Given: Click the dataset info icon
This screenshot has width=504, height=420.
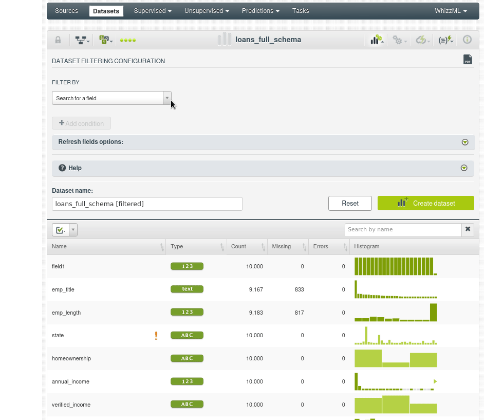Looking at the screenshot, I should [467, 40].
